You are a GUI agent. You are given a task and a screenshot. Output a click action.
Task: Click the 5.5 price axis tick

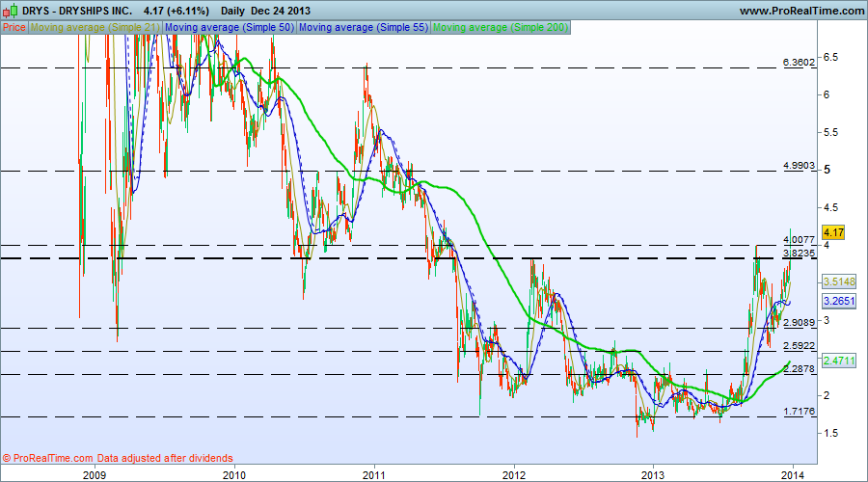830,132
